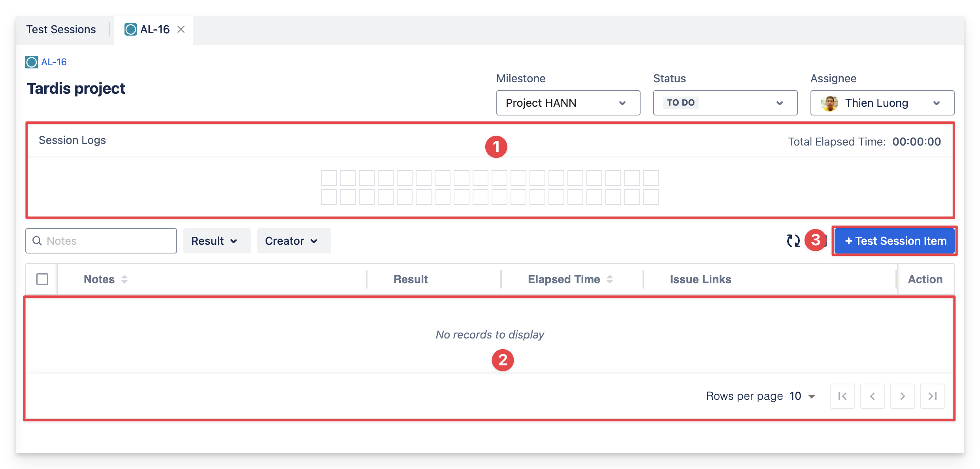
Task: Click Thien Luong avatar image
Action: [829, 103]
